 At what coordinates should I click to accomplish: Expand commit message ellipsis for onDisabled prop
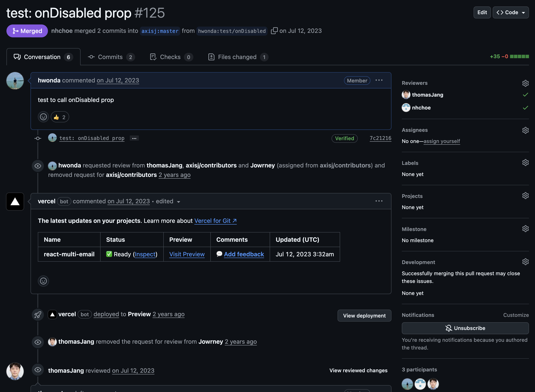point(134,138)
